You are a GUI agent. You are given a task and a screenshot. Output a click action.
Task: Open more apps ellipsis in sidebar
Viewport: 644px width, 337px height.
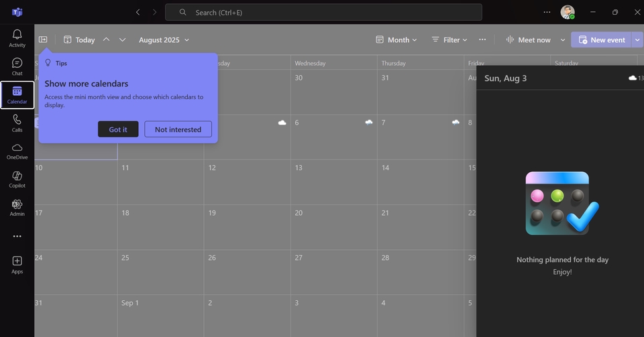click(17, 236)
